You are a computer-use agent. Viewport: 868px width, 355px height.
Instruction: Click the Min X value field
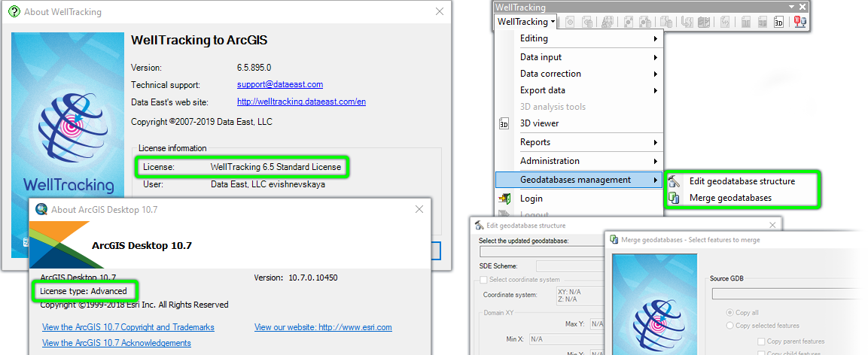click(566, 338)
